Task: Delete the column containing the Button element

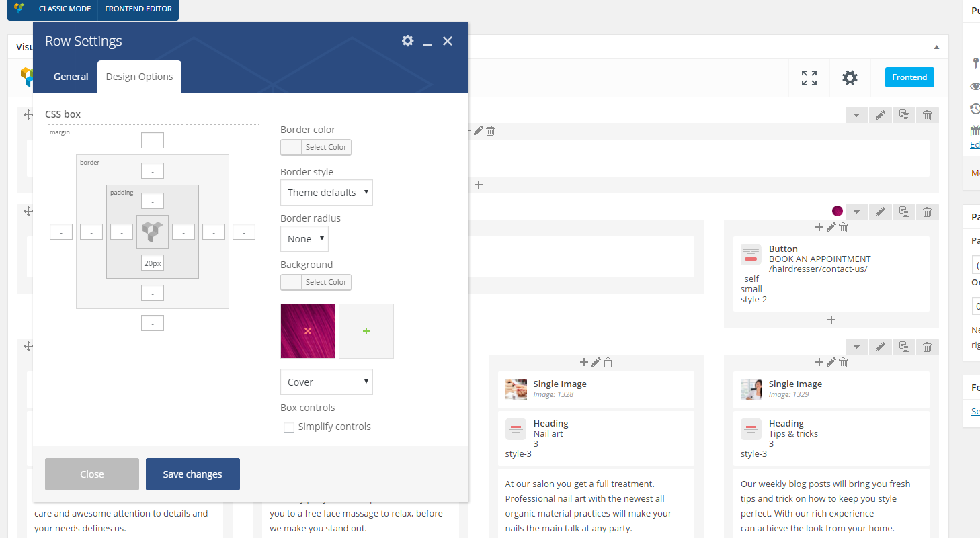Action: click(x=844, y=228)
